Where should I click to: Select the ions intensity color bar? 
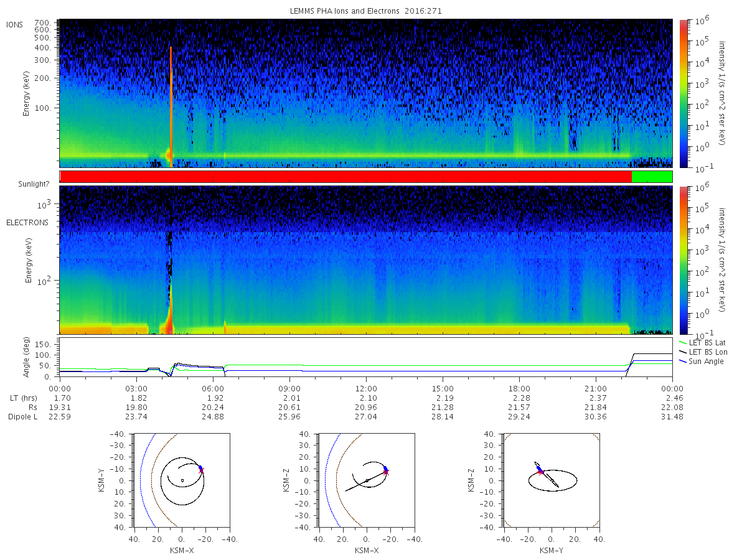(x=683, y=93)
